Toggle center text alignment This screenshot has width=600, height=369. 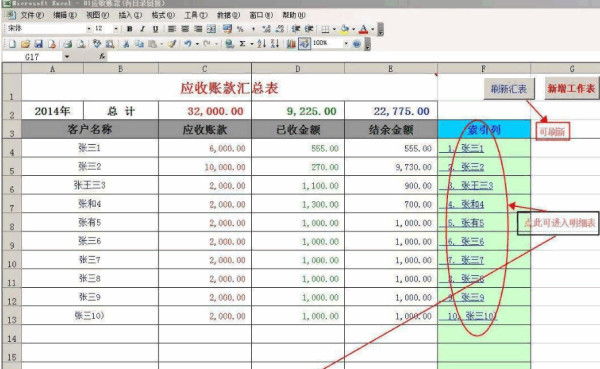pos(185,29)
